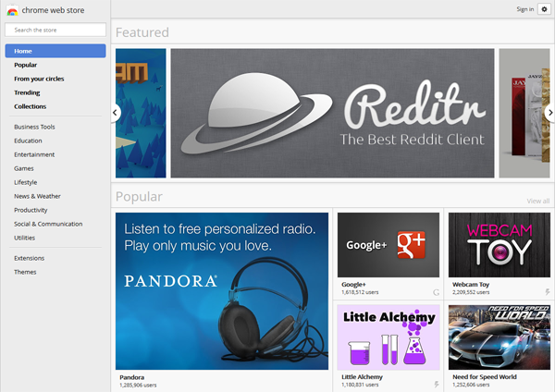Click the 1,618,512 users text
This screenshot has width=555, height=392.
[x=360, y=292]
